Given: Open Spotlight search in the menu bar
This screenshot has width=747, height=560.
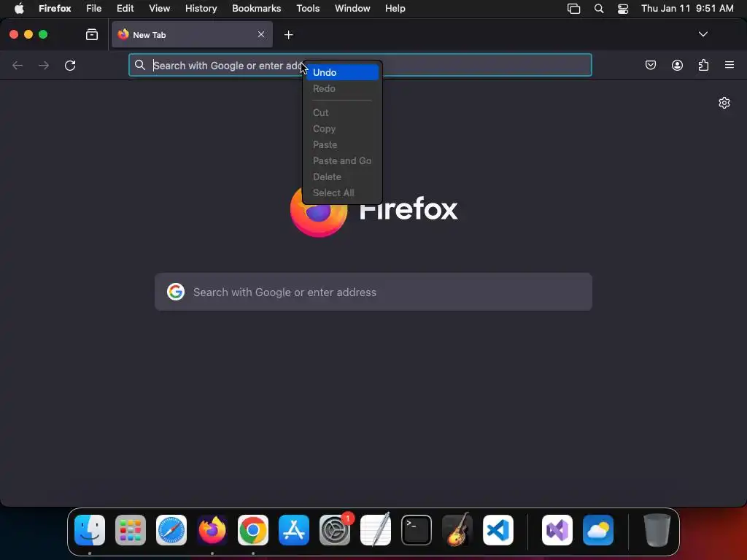Looking at the screenshot, I should coord(599,9).
